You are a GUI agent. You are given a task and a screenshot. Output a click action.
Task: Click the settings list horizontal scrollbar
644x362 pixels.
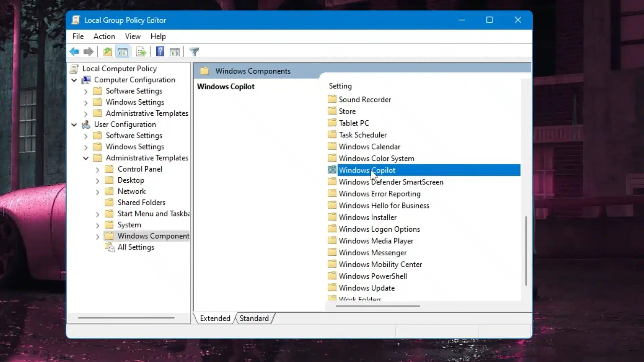pyautogui.click(x=378, y=306)
